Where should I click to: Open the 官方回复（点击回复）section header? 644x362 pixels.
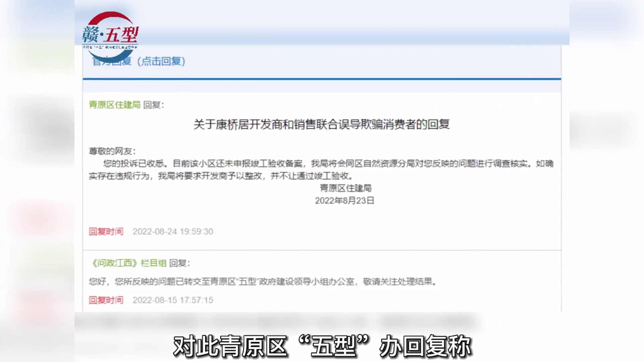coord(139,61)
